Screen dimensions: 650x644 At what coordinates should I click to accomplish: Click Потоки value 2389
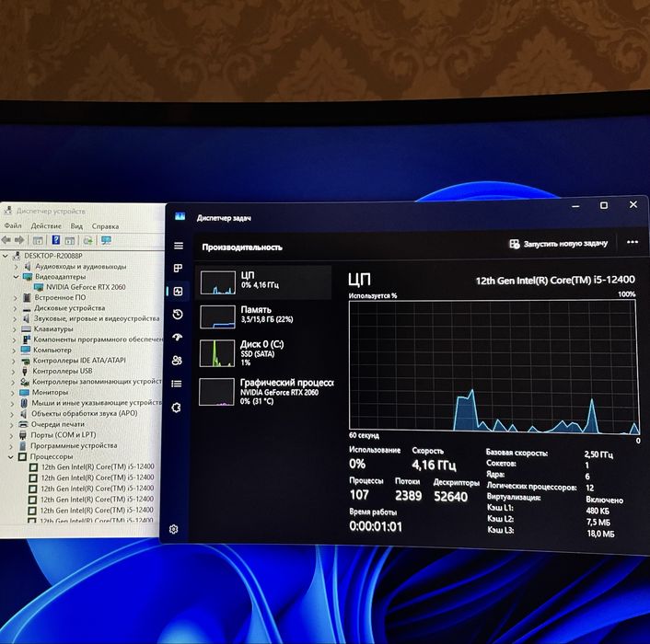tap(408, 495)
